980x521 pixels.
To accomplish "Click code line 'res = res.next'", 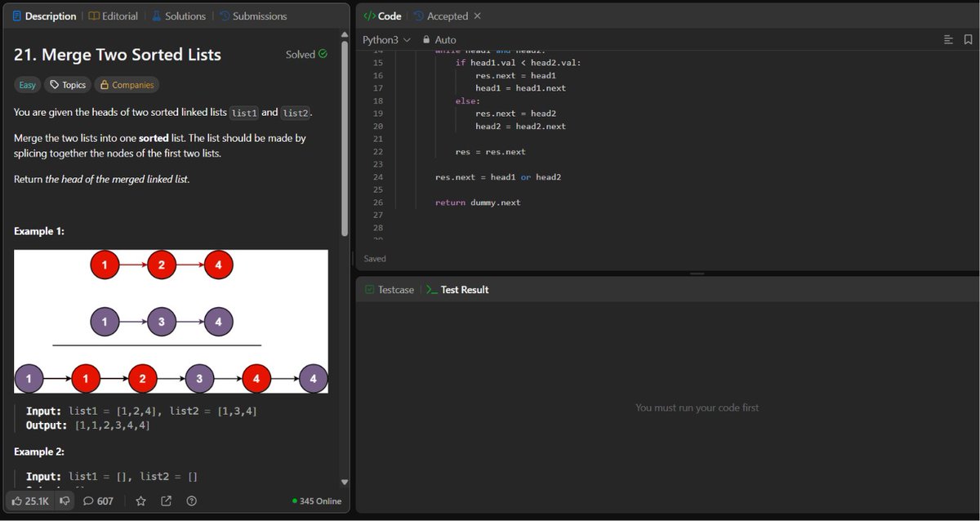I will point(491,152).
